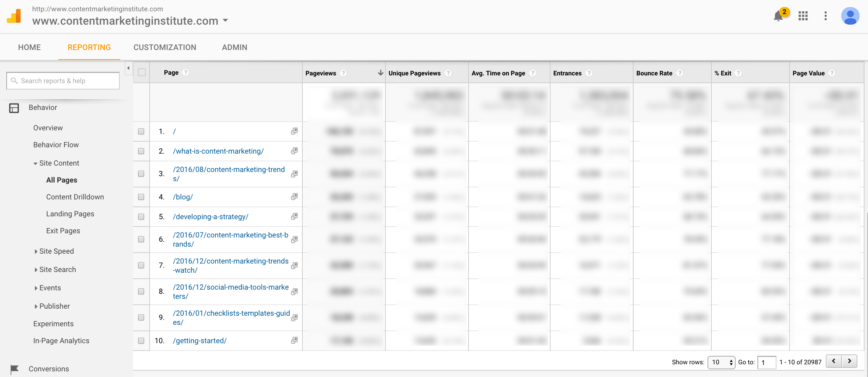Click help icon next to % Exit

tap(738, 73)
